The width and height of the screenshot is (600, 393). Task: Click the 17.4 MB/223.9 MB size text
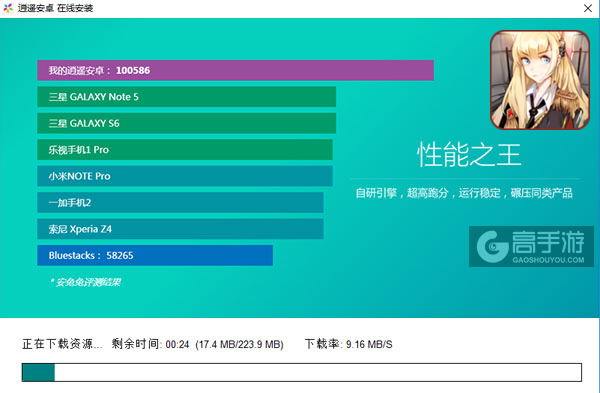(x=240, y=344)
